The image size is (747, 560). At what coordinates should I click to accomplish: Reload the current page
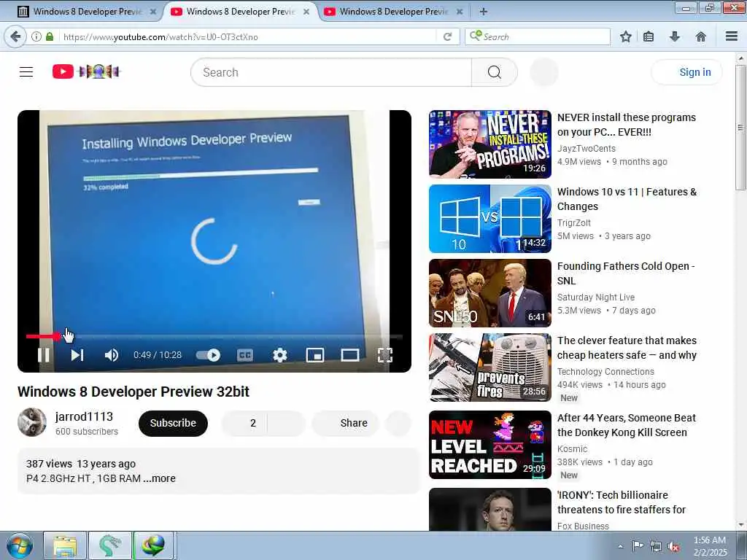(x=447, y=36)
